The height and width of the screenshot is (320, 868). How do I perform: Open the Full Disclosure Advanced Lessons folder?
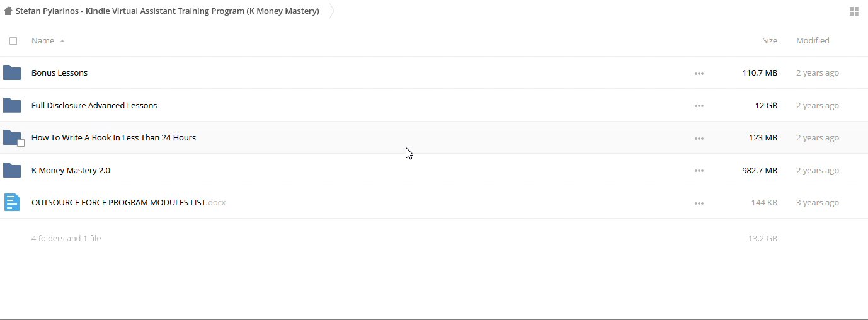(x=94, y=105)
